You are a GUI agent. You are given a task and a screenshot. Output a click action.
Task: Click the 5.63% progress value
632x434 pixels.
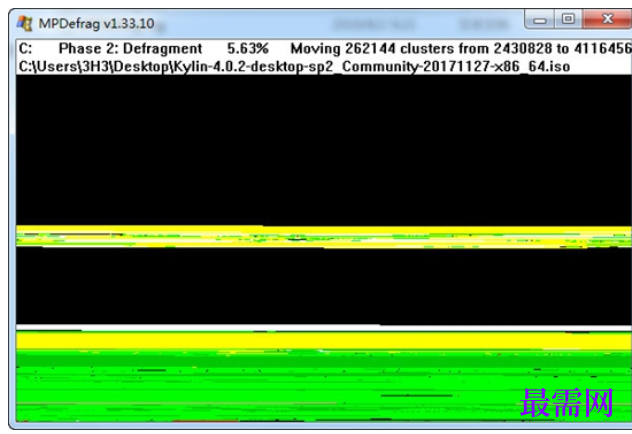tap(248, 49)
